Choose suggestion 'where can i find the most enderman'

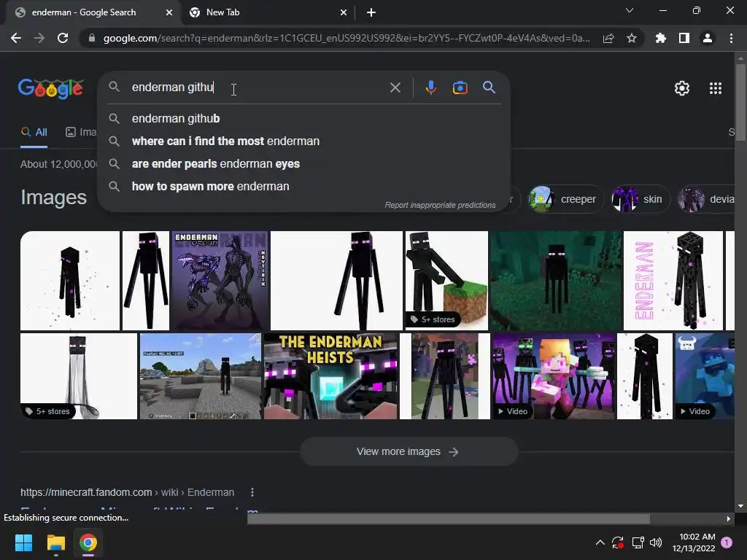[304, 141]
